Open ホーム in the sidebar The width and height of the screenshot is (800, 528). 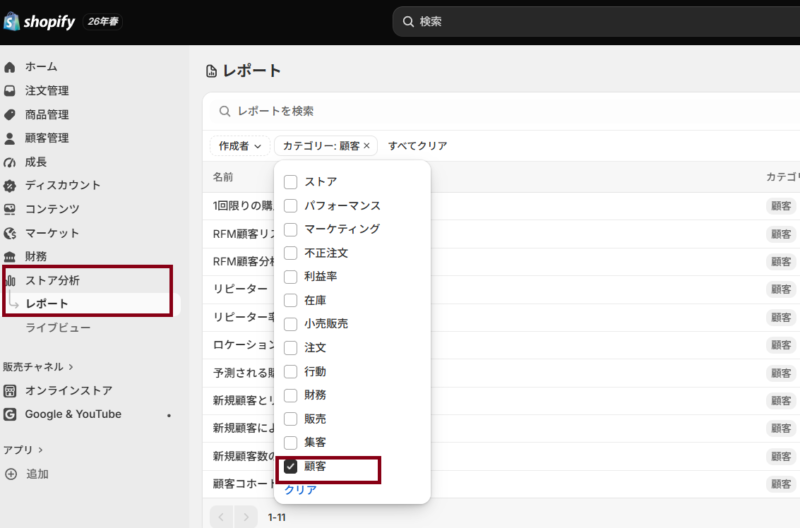tap(41, 67)
